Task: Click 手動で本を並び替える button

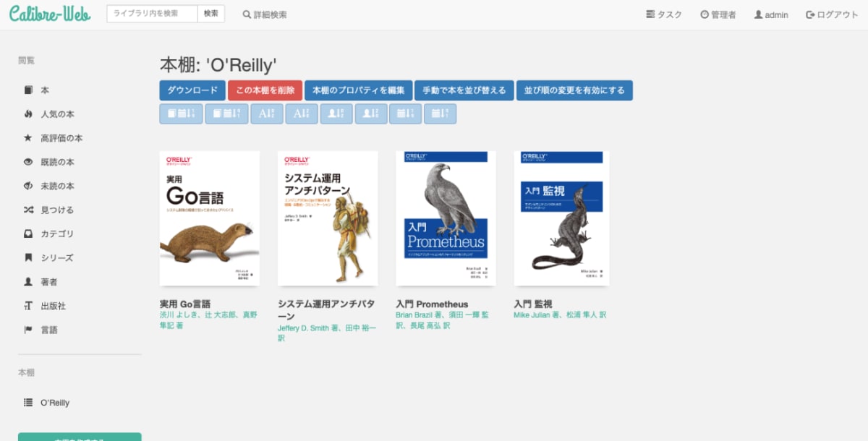Action: click(464, 90)
